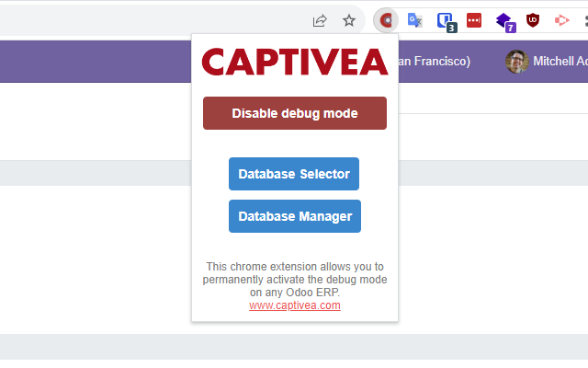The width and height of the screenshot is (588, 368).
Task: Open the blue extension with badge 3
Action: [447, 22]
